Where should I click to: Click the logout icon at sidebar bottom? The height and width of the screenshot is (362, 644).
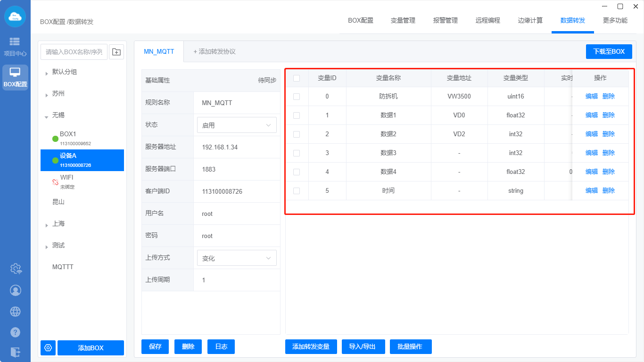(x=16, y=352)
